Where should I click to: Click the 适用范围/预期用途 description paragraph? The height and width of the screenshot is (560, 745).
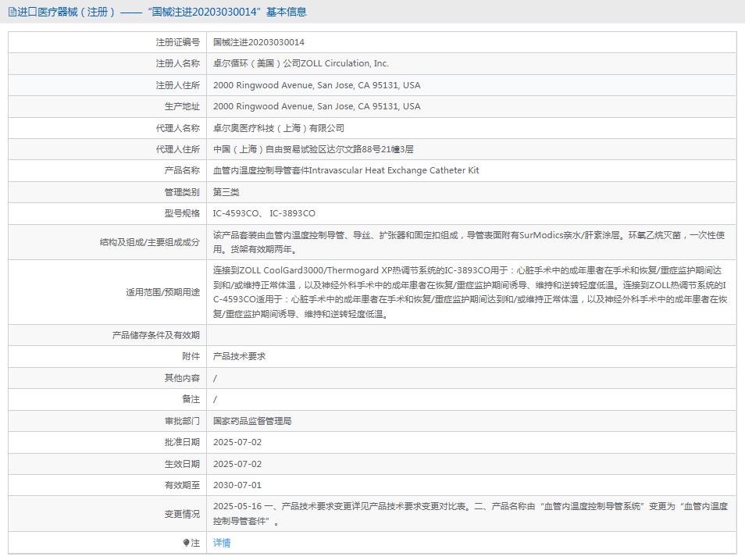click(x=469, y=292)
